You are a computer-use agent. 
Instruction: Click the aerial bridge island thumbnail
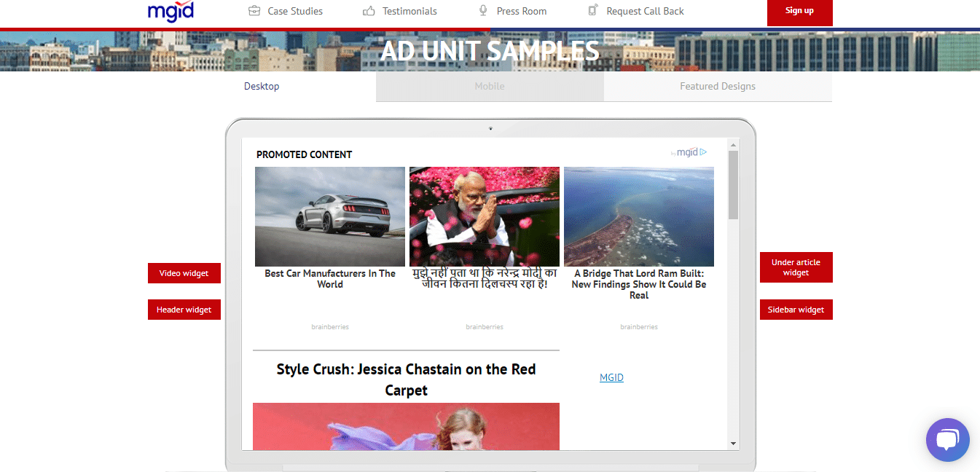(x=639, y=216)
